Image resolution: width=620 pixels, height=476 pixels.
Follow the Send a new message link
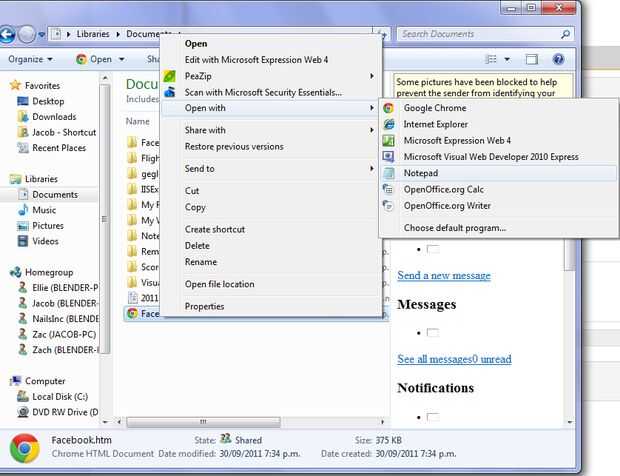[444, 275]
